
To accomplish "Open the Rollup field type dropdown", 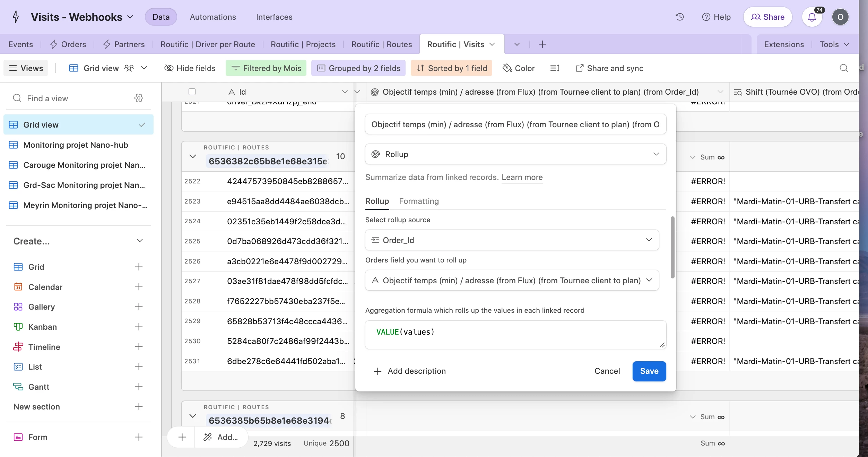I will point(515,154).
